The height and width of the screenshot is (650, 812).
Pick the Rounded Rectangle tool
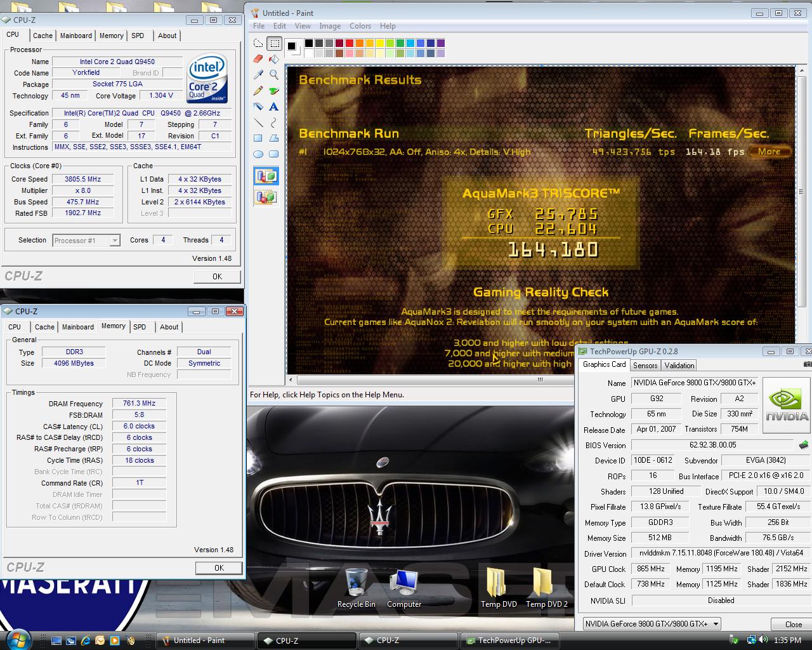(x=274, y=154)
